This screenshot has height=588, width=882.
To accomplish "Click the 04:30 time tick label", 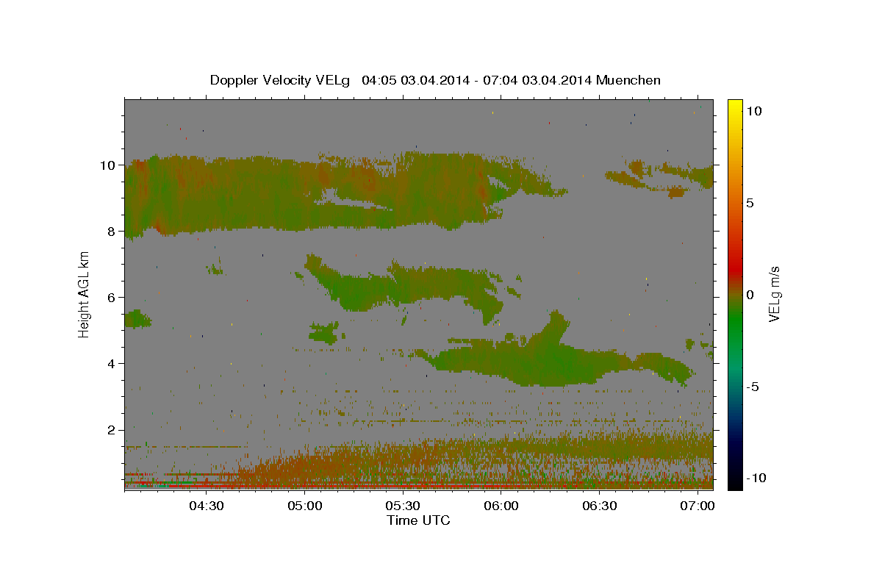I will tap(206, 506).
